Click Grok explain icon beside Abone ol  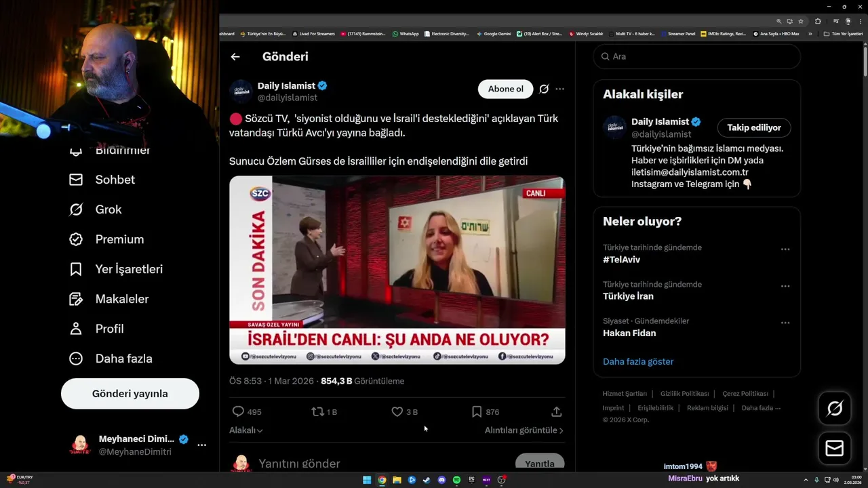point(544,89)
